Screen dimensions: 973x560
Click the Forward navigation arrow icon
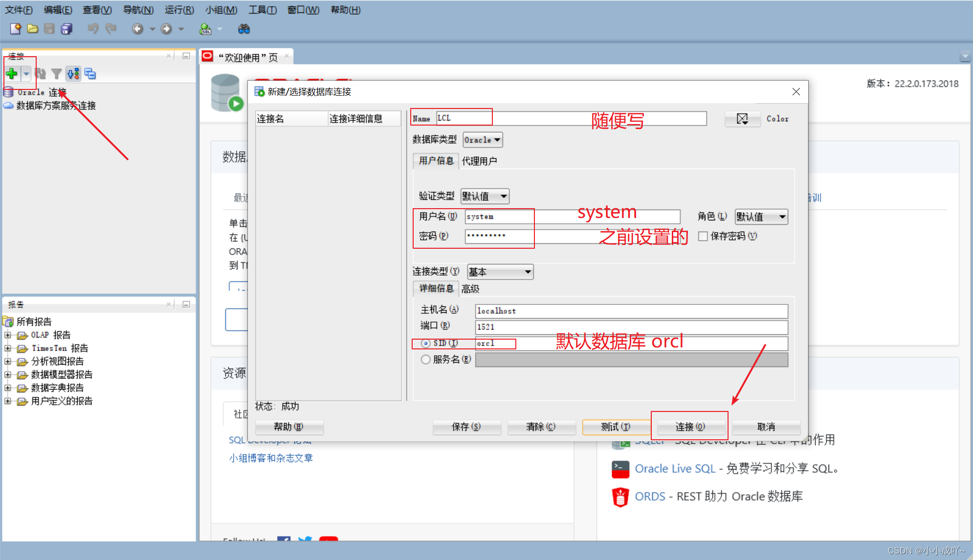[167, 29]
